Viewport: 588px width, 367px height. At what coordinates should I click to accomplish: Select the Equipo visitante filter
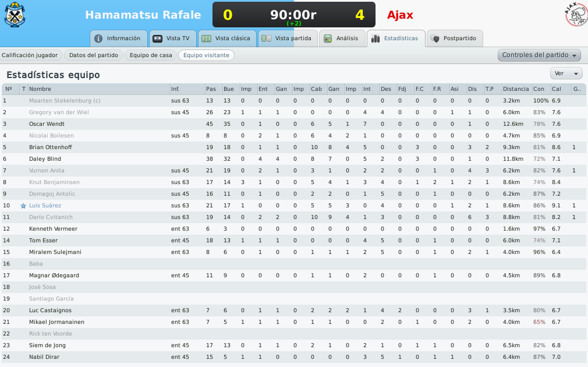[x=206, y=55]
